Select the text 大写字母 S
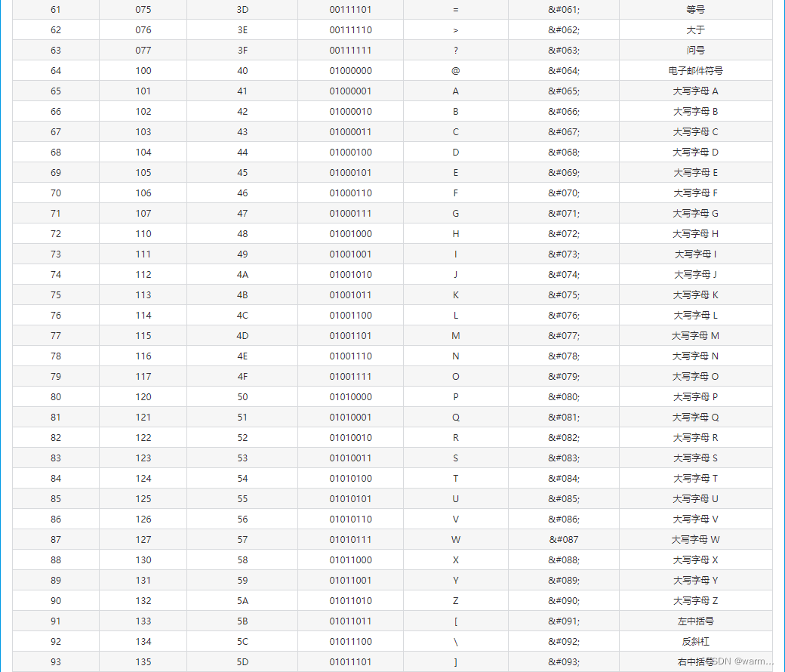 (x=695, y=458)
